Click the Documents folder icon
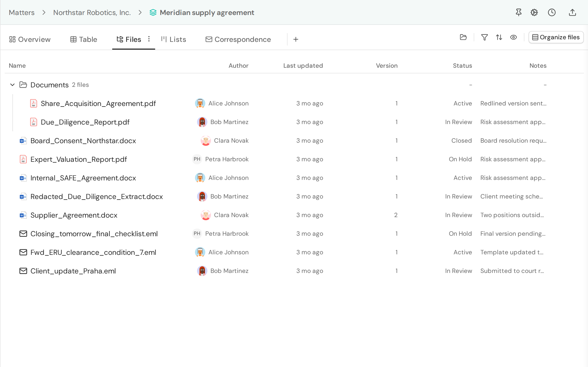This screenshot has width=588, height=367. tap(23, 85)
